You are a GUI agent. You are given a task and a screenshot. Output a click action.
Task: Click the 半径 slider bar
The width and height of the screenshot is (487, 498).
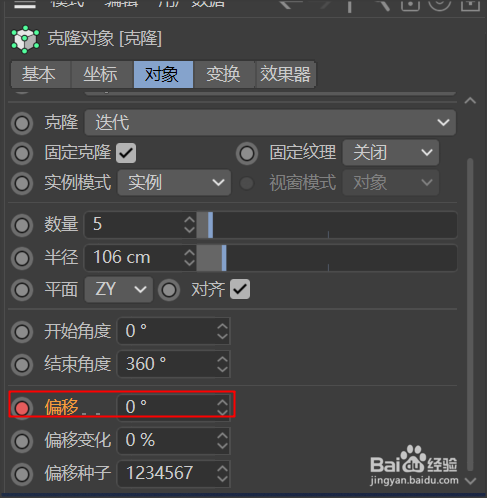tap(327, 258)
